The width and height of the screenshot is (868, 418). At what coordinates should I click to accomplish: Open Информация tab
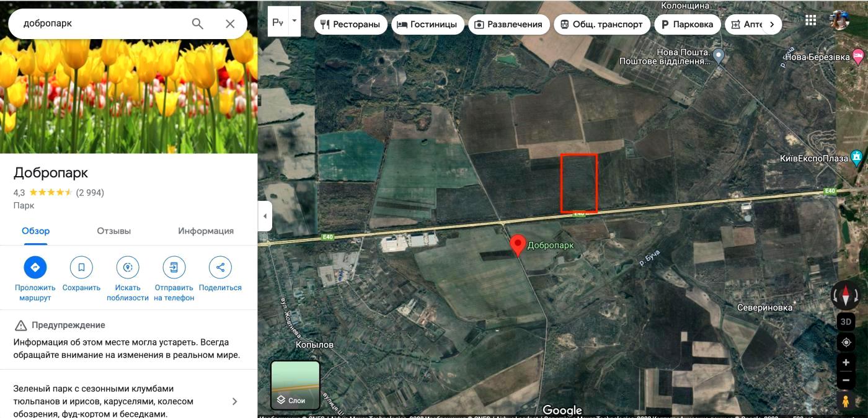pos(206,231)
